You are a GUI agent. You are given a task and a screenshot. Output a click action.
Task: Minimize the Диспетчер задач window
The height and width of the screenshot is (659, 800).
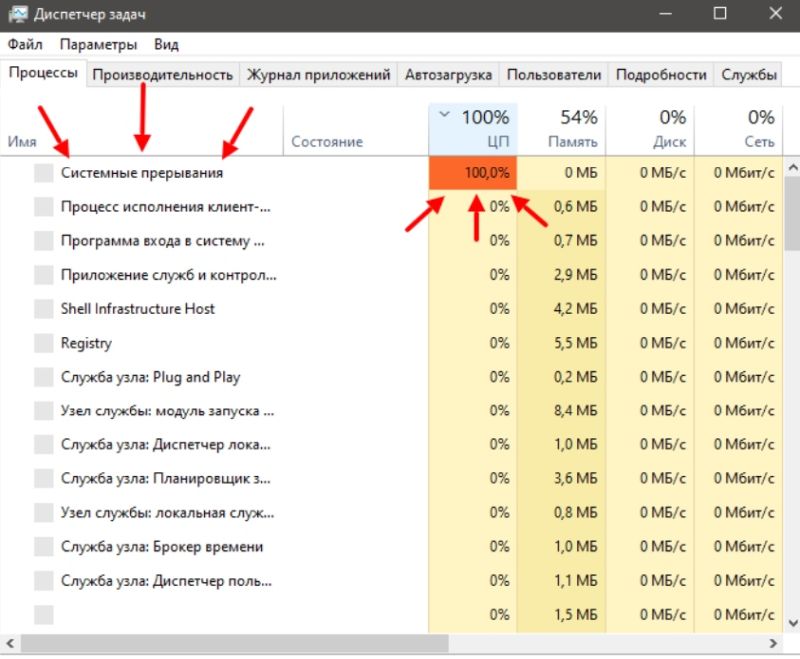[666, 14]
